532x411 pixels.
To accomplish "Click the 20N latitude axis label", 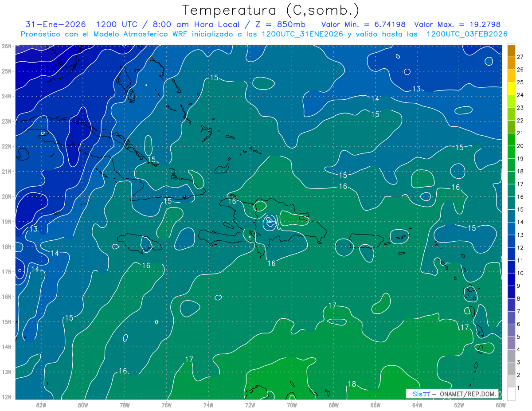I will [6, 196].
